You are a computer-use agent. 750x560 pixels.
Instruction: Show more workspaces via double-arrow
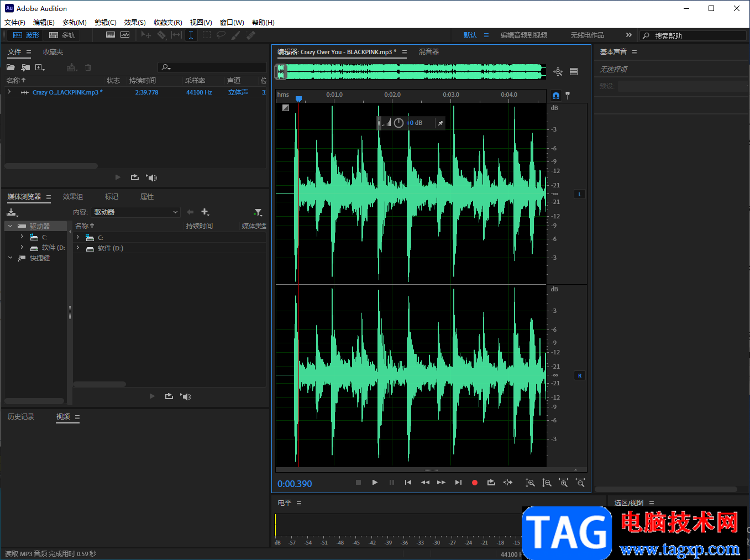coord(628,35)
